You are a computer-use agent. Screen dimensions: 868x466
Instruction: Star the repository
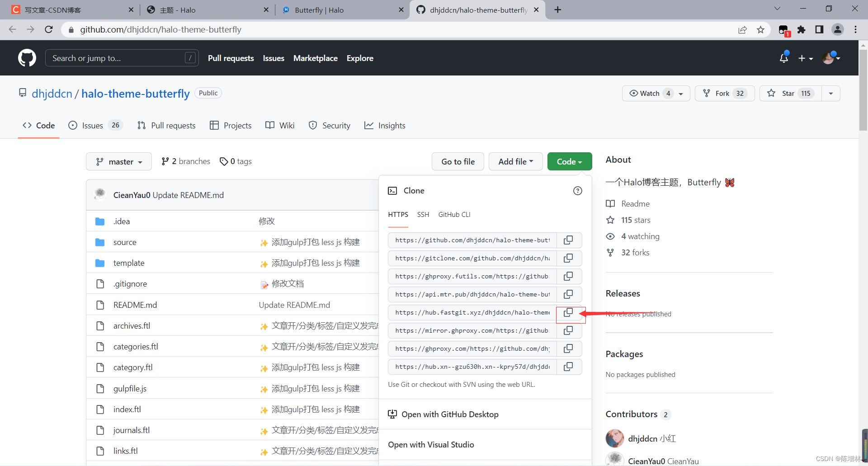coord(791,94)
